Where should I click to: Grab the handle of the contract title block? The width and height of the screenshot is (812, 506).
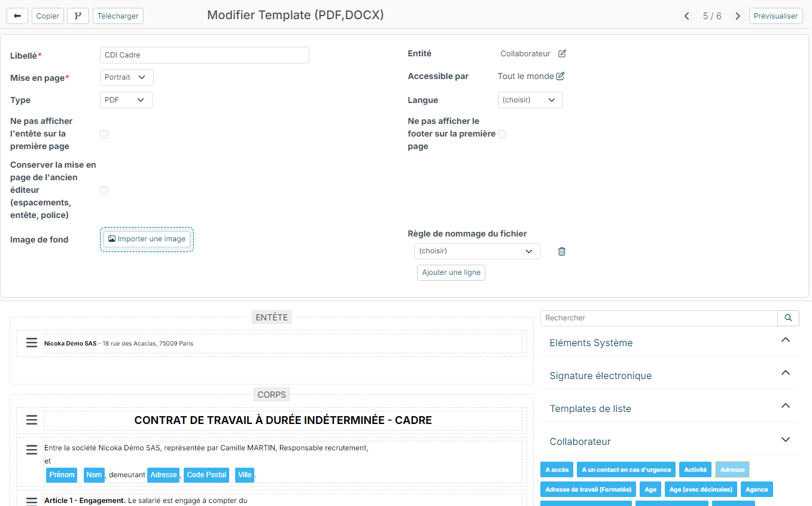32,420
